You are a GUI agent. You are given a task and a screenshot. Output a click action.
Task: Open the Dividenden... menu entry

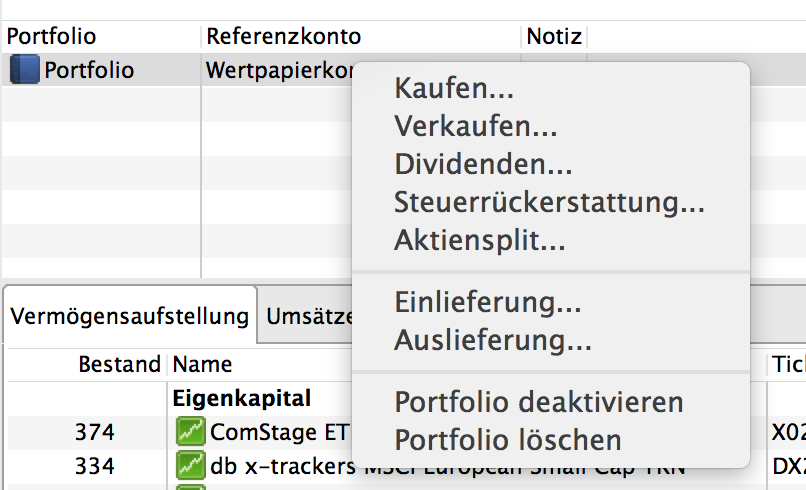(x=483, y=165)
